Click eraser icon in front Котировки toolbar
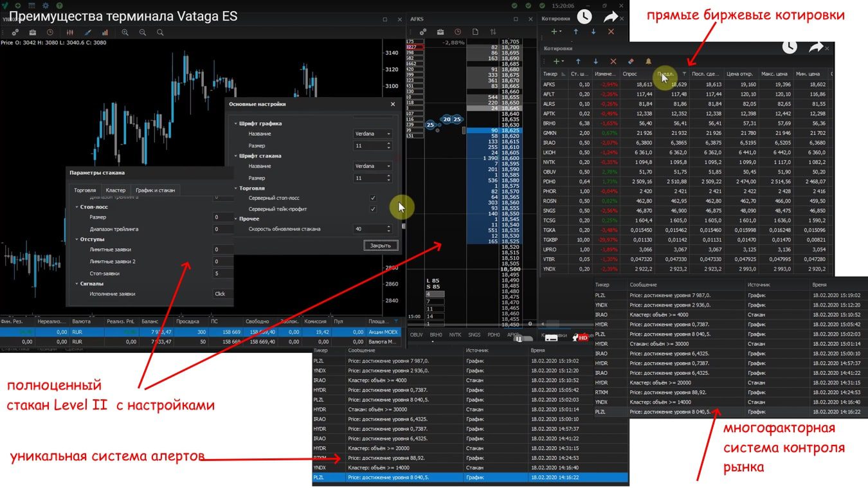Image resolution: width=868 pixels, height=488 pixels. pyautogui.click(x=630, y=62)
